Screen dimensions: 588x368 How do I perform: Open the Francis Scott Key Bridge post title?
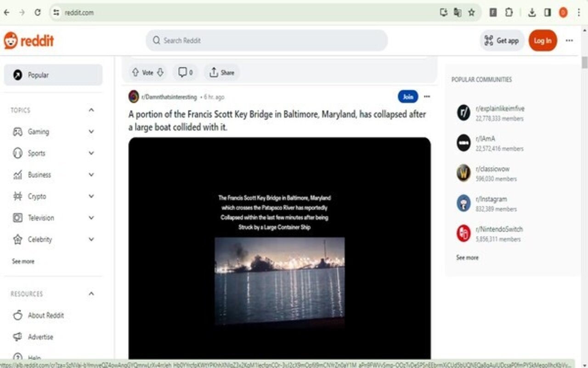tap(277, 121)
